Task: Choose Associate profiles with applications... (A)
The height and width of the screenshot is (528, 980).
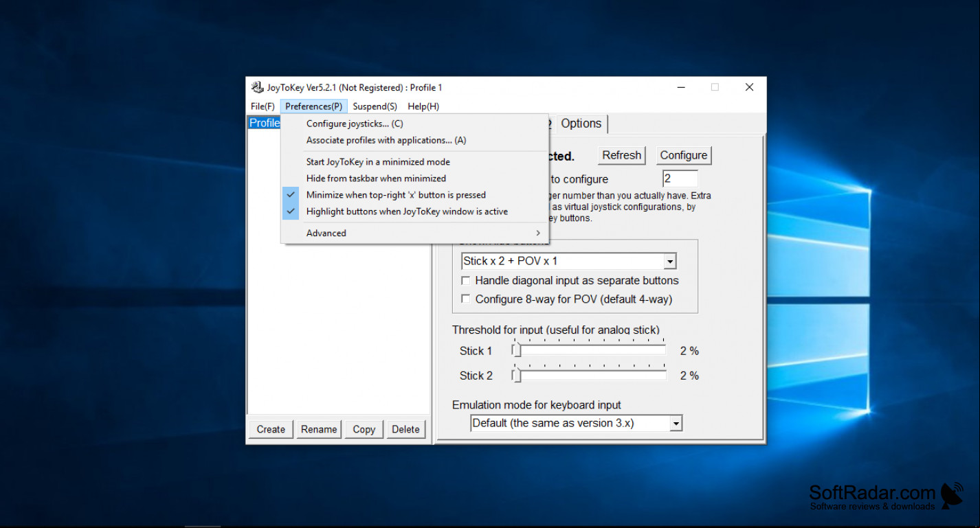Action: [414, 140]
